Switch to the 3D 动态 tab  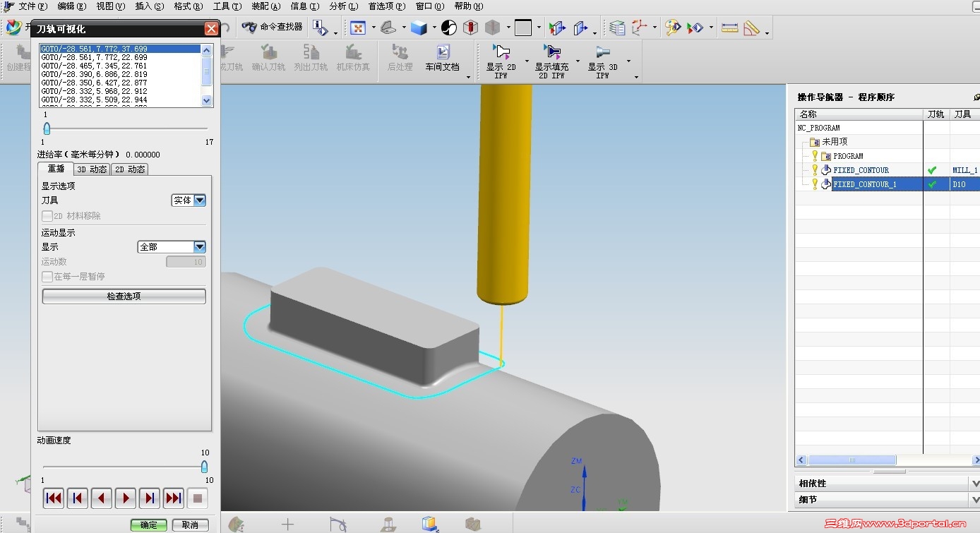[x=92, y=169]
